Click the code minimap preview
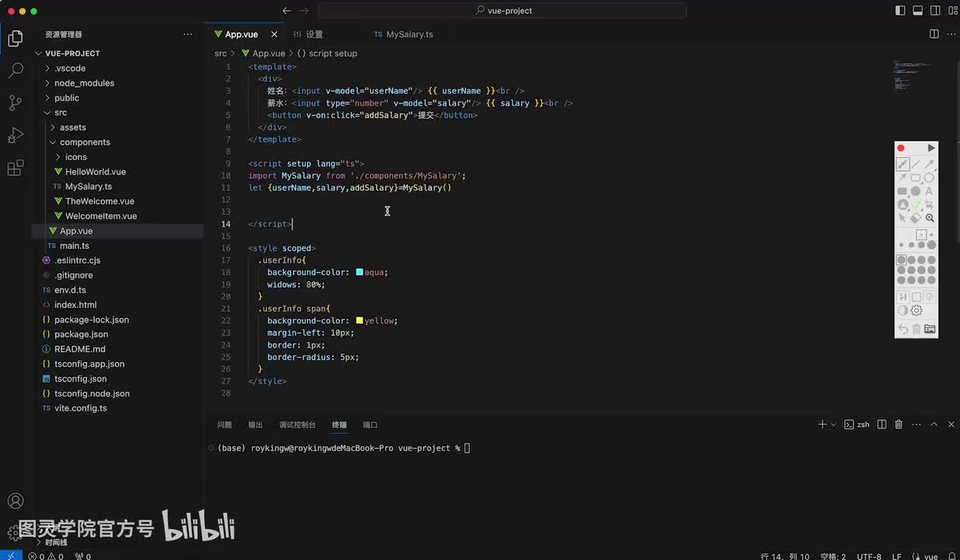 (912, 75)
